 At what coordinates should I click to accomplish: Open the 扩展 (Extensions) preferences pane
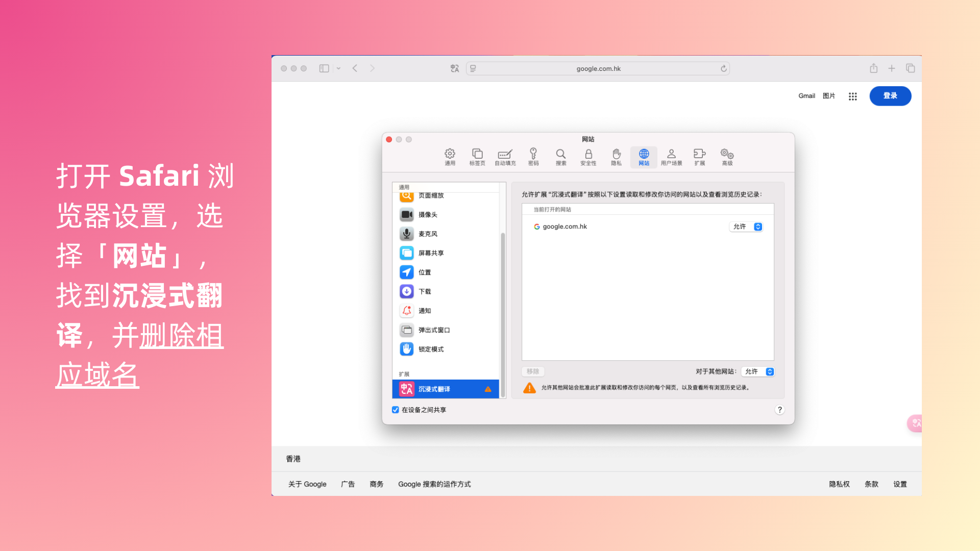(x=699, y=157)
